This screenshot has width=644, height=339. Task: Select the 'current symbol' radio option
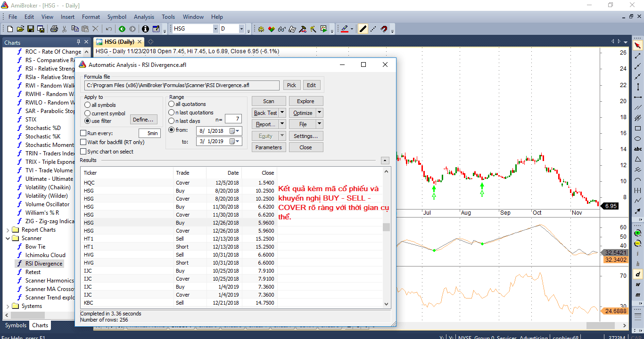click(x=105, y=113)
